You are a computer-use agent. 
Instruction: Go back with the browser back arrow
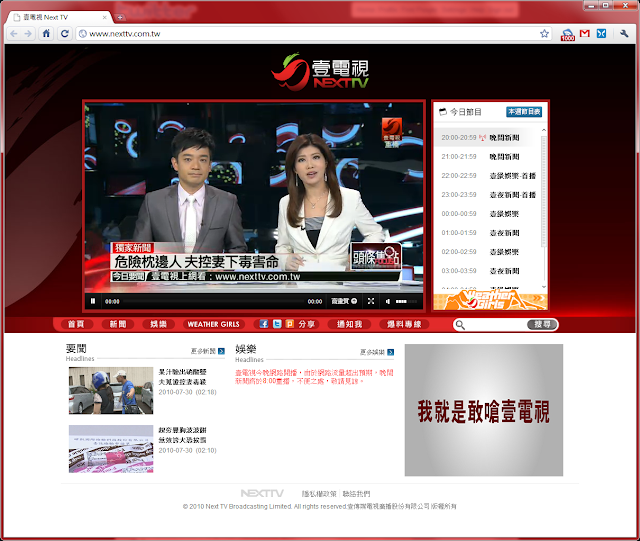[14, 34]
